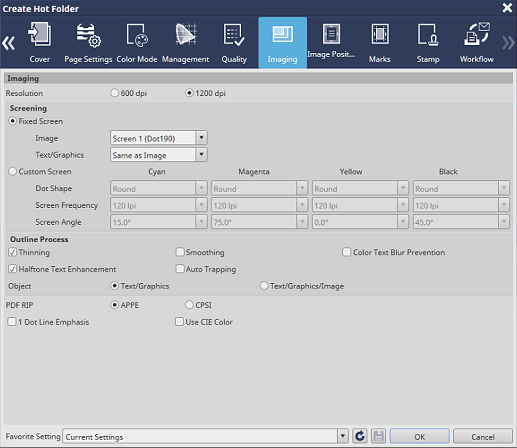Click the reload favorite setting icon

point(360,436)
